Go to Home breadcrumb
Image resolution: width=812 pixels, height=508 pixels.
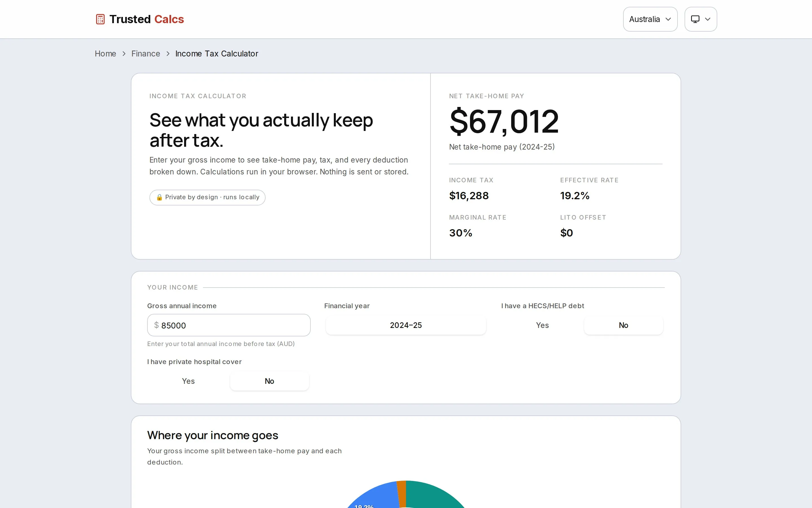coord(105,54)
